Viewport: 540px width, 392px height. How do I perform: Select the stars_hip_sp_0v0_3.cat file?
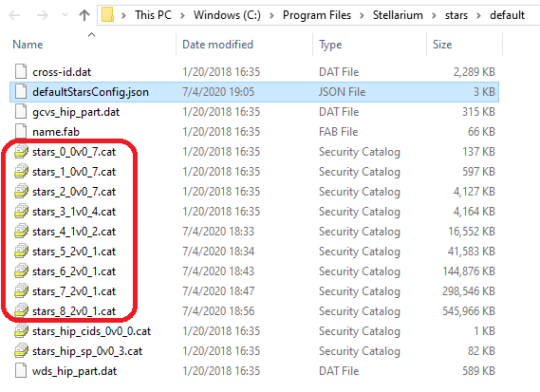pyautogui.click(x=254, y=351)
